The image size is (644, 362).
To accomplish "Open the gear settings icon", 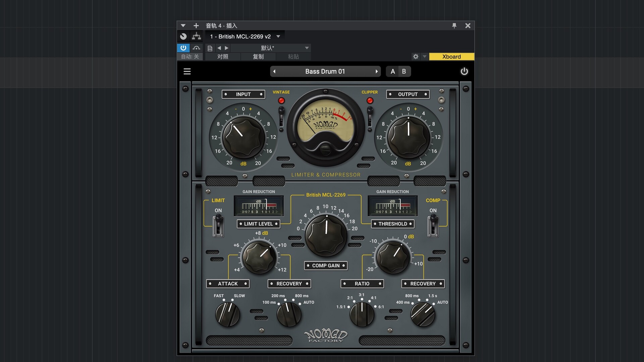I will click(x=416, y=57).
